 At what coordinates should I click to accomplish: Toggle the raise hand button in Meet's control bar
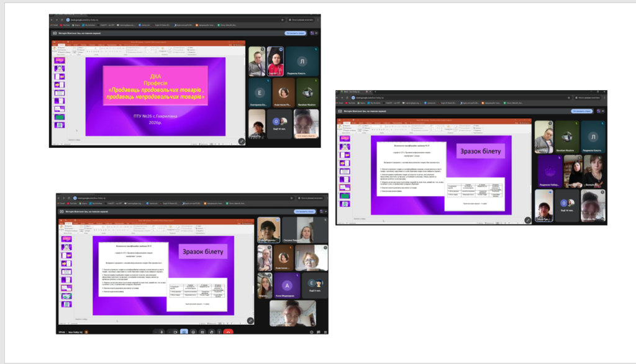(x=211, y=332)
